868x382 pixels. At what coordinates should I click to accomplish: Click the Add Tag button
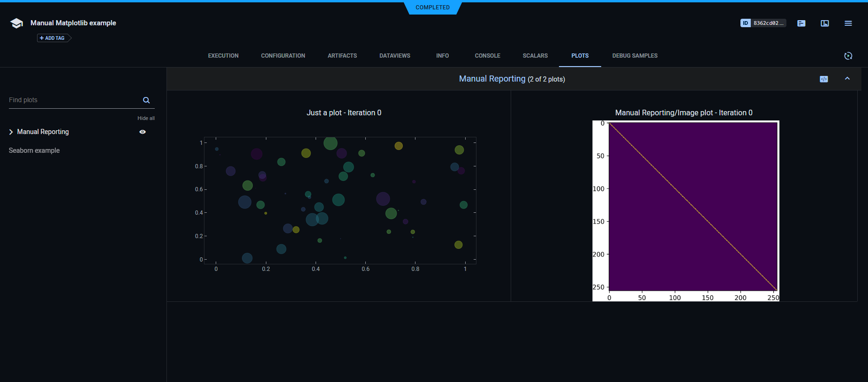pyautogui.click(x=53, y=38)
